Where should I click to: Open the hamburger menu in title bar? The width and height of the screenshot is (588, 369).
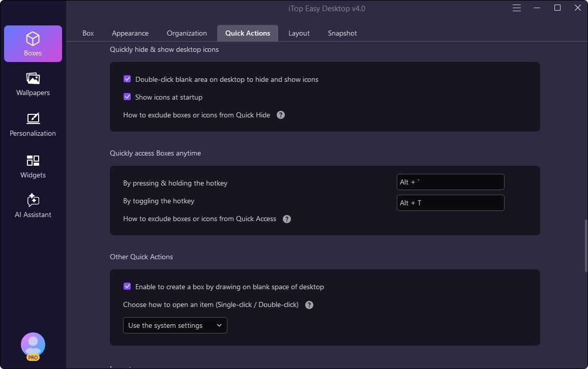coord(517,8)
